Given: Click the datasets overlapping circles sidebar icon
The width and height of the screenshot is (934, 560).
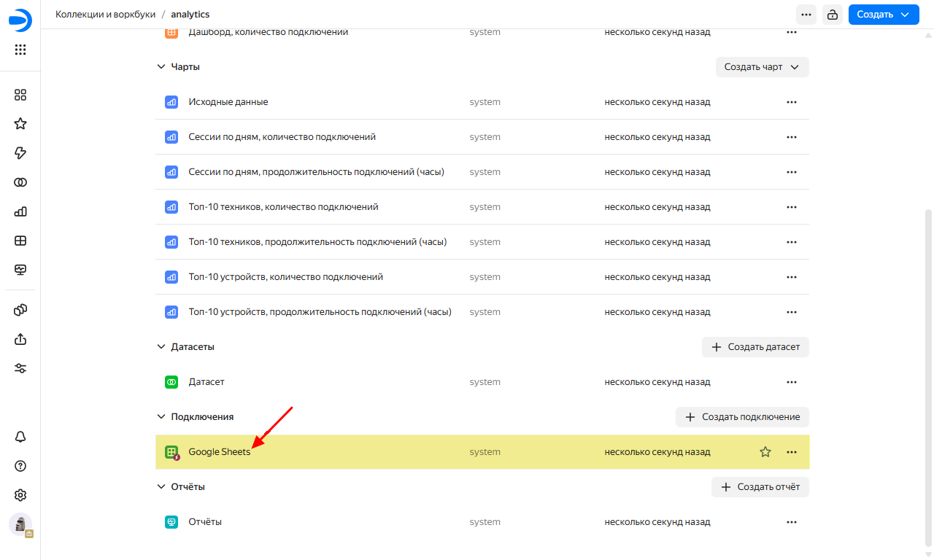Looking at the screenshot, I should [20, 182].
